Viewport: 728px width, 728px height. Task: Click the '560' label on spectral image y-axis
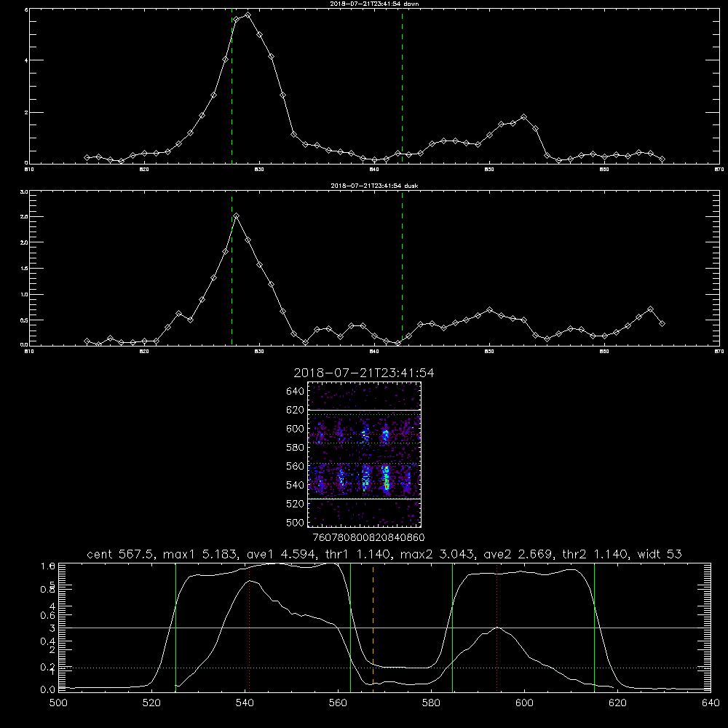point(295,466)
